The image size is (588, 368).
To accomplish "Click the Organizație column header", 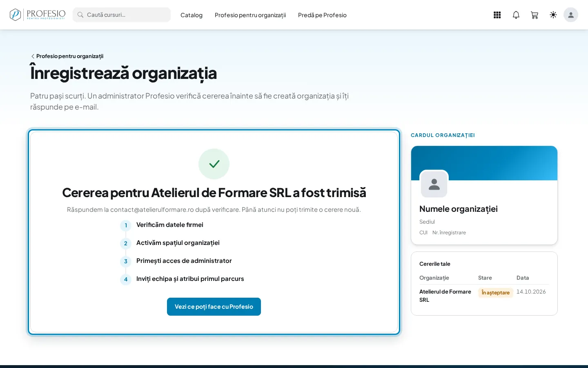I will [434, 278].
